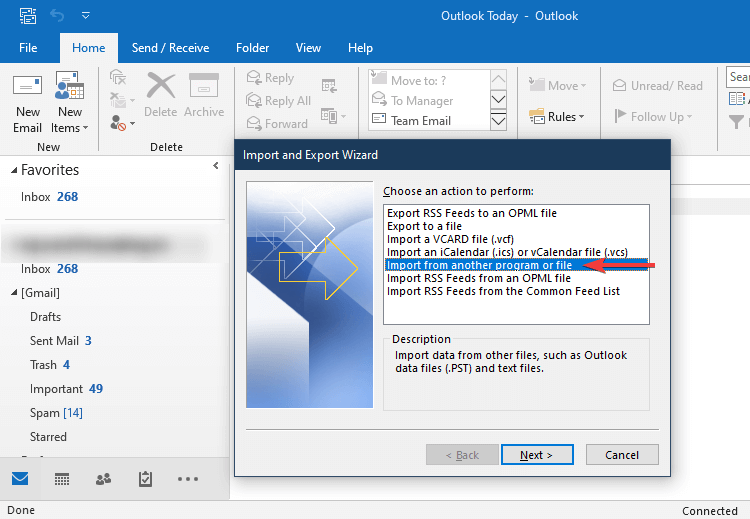
Task: Minimize the folder pane arrow
Action: coord(216,166)
